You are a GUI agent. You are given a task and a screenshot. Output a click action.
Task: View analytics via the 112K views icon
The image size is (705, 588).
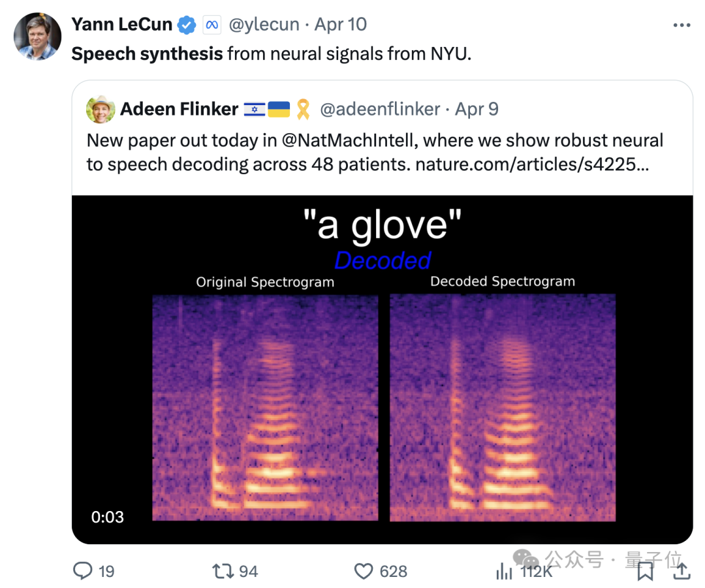coord(504,572)
